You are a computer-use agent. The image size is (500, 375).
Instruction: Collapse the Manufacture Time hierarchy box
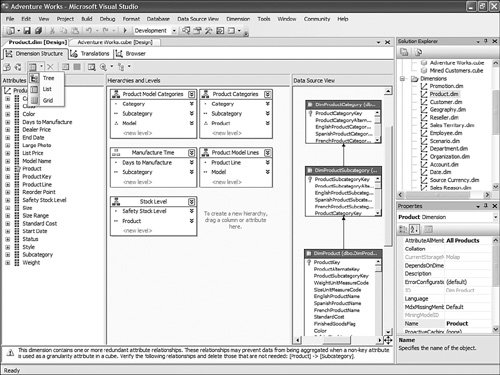[x=192, y=153]
